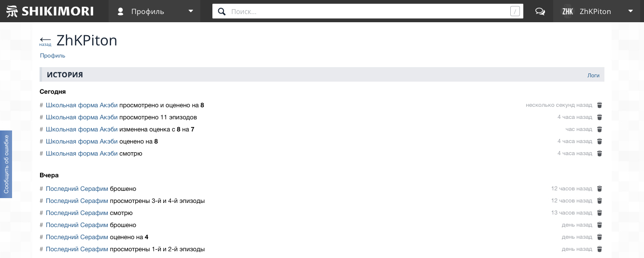Click the slash shortcut hint in the search box
This screenshot has width=644, height=258.
pos(515,12)
